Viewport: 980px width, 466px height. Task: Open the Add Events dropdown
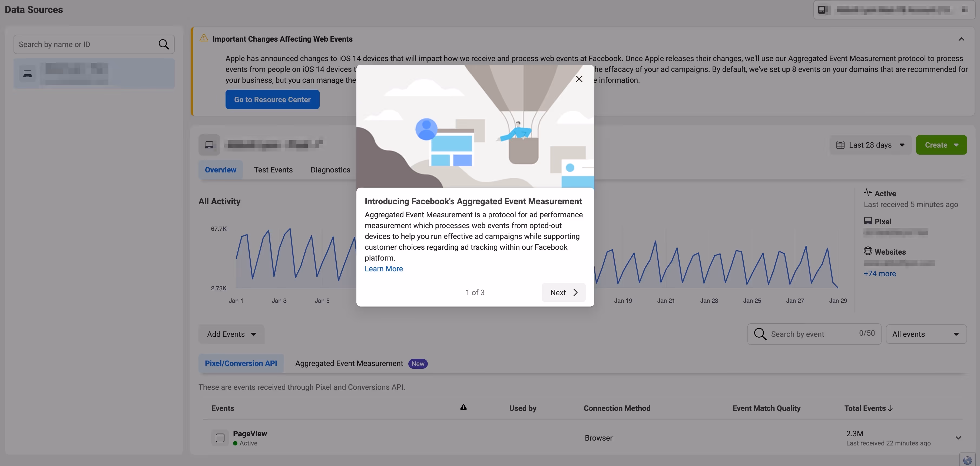231,334
